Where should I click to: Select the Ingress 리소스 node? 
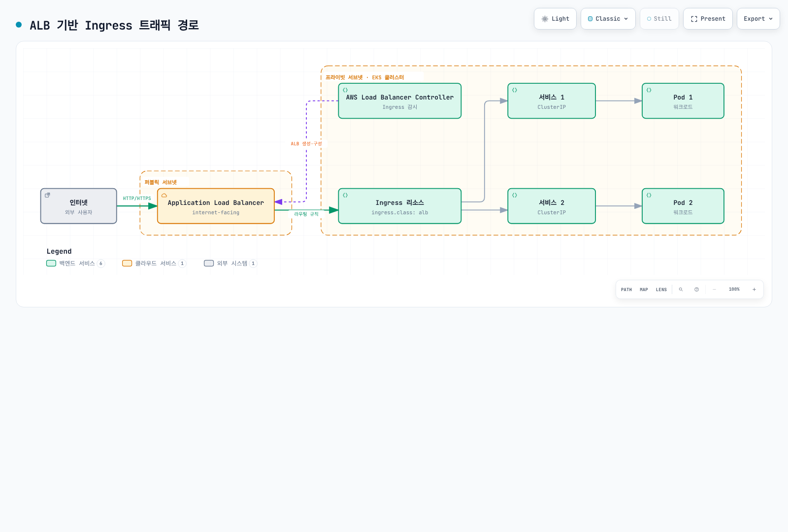(400, 206)
